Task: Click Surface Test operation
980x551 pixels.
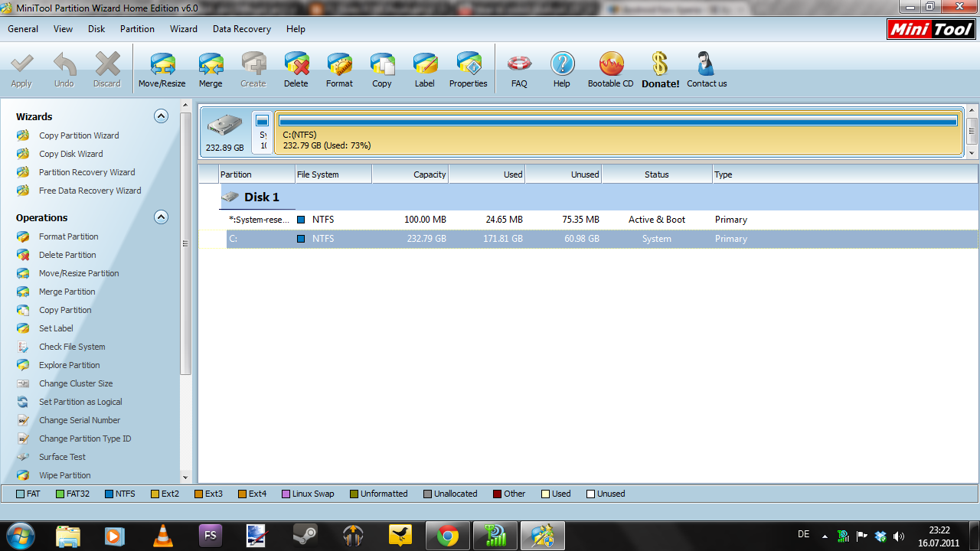Action: click(x=62, y=457)
